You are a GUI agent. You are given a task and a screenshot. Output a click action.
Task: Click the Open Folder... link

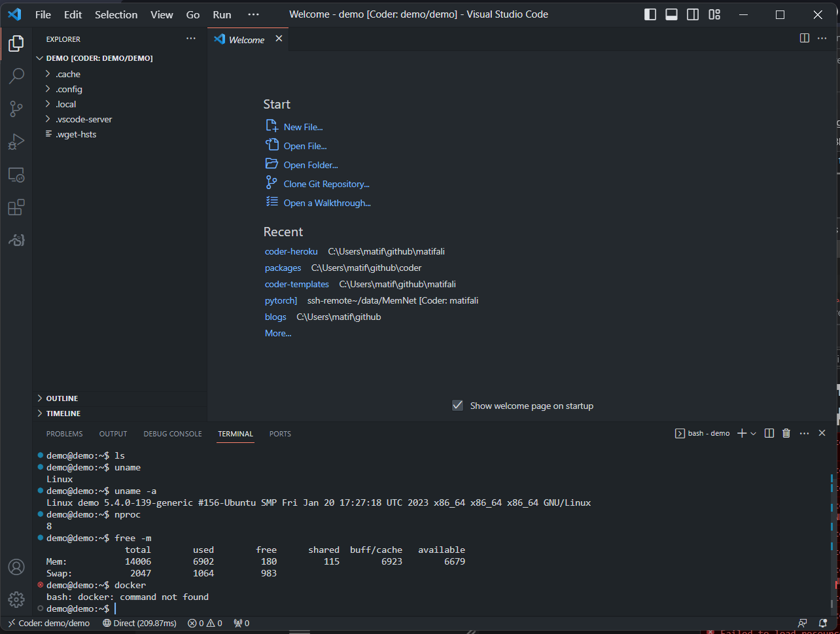pos(311,165)
